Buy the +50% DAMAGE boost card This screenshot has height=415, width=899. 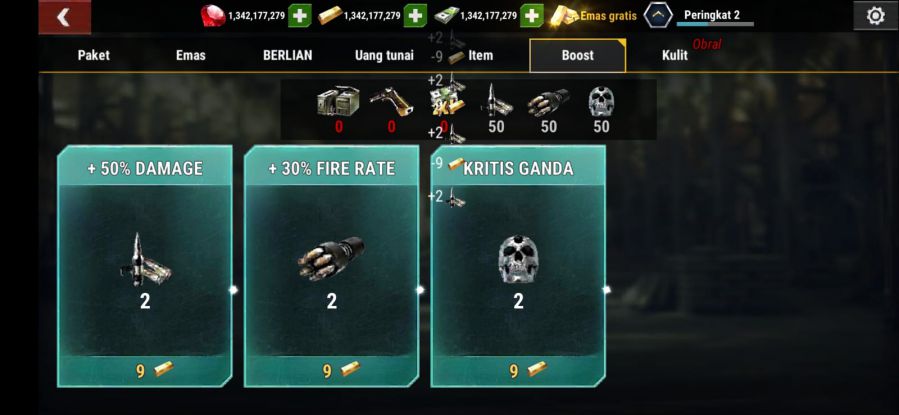coord(145,267)
